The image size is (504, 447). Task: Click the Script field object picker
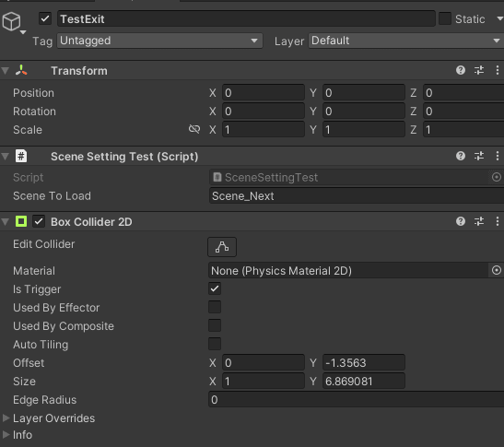click(497, 177)
